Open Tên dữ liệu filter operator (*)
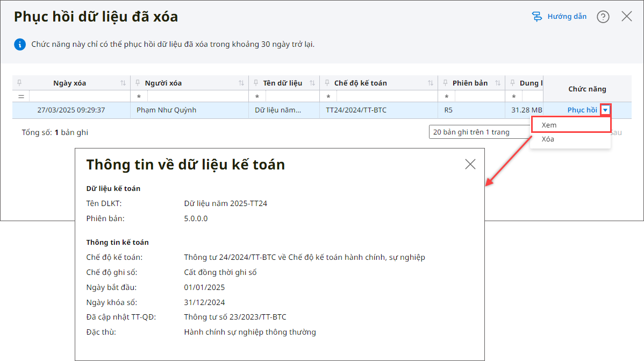The image size is (644, 361). click(x=257, y=97)
